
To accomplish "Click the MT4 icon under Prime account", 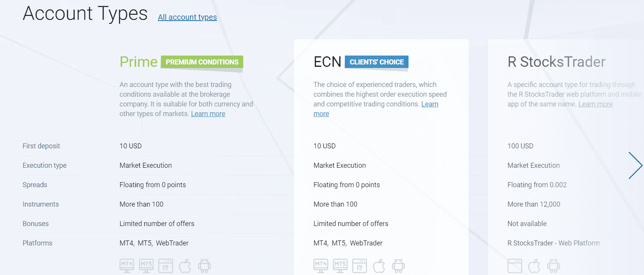I will point(127,266).
